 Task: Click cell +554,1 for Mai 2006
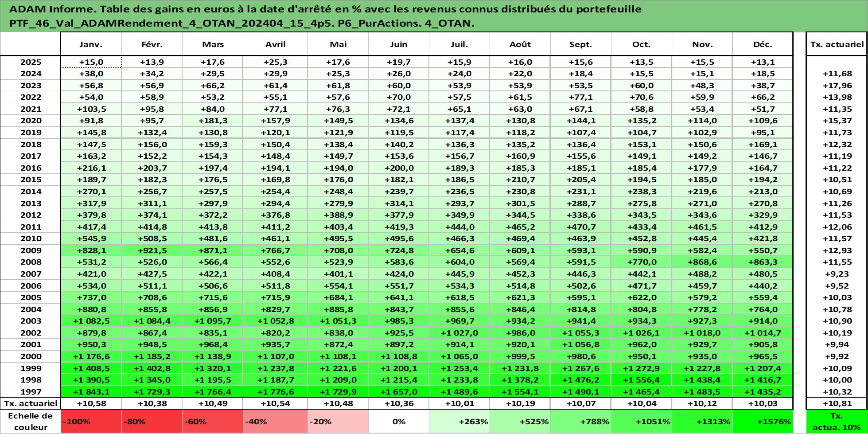tap(338, 286)
